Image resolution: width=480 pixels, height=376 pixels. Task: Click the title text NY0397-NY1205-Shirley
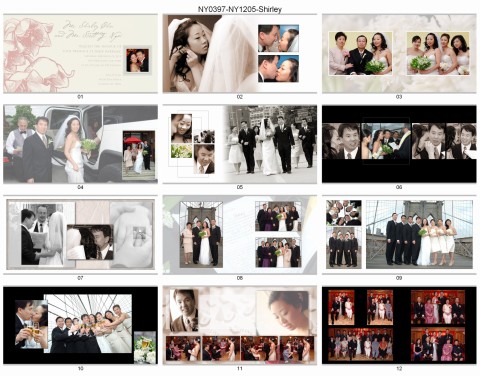point(240,9)
